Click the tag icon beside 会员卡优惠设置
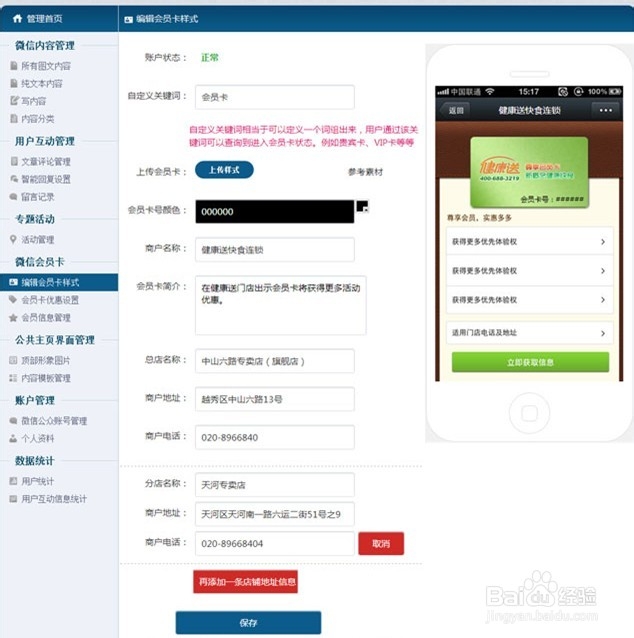This screenshot has height=638, width=634. coord(13,299)
